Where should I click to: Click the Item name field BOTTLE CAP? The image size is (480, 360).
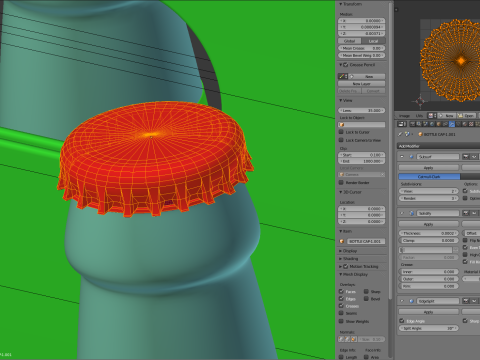[366, 241]
